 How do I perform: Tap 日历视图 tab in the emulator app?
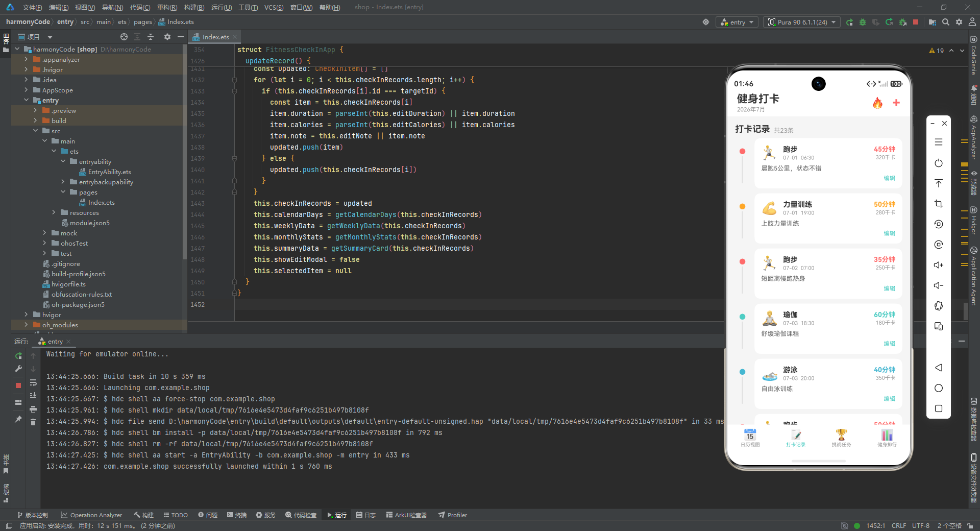click(x=750, y=438)
